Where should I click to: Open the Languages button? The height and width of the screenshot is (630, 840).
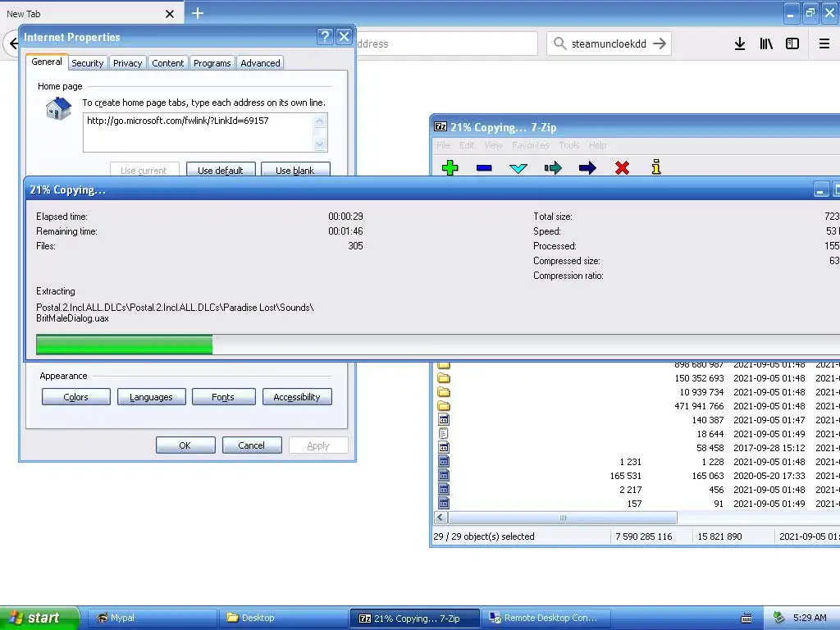pyautogui.click(x=151, y=397)
